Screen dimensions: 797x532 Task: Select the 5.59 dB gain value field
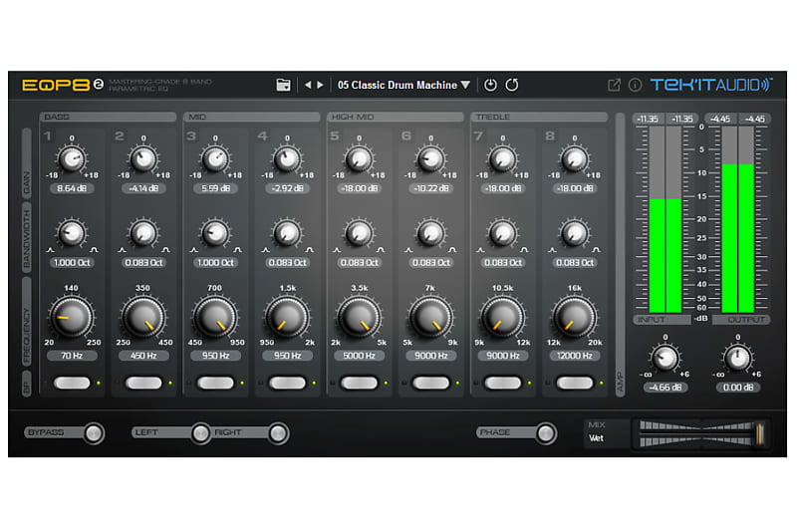tap(215, 188)
